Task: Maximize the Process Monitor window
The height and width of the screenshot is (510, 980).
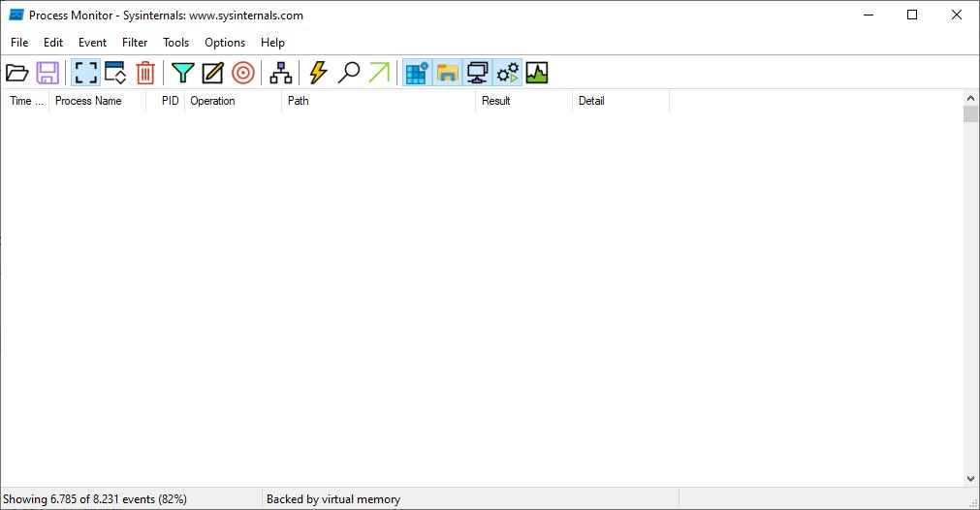Action: click(x=912, y=15)
